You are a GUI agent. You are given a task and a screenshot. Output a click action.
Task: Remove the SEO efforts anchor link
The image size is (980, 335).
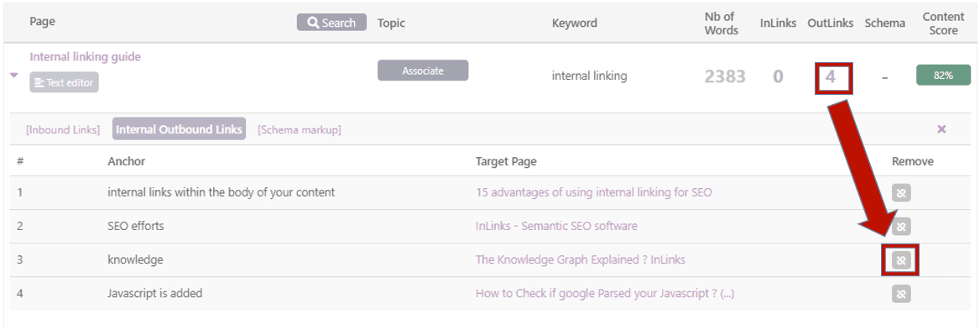900,226
